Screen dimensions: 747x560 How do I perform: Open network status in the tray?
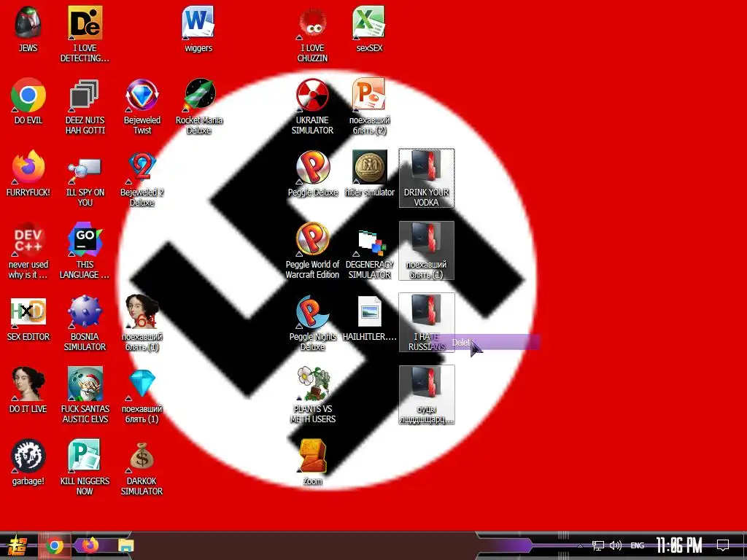point(598,545)
